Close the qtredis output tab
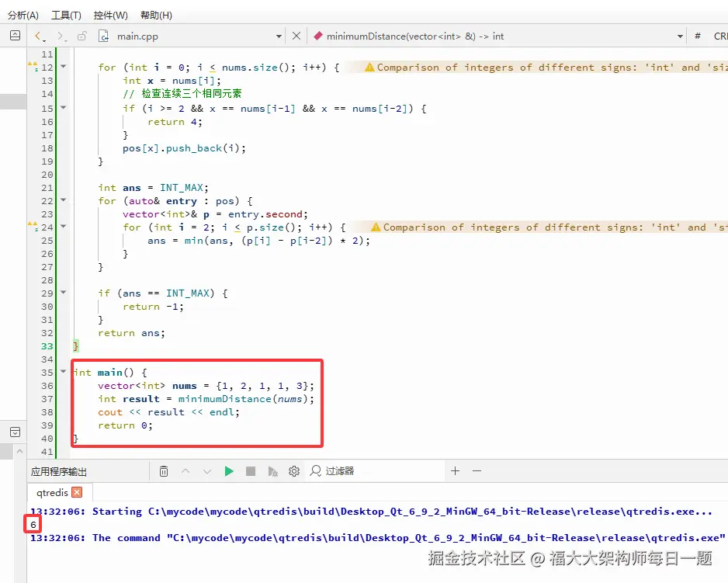The image size is (728, 583). click(x=78, y=492)
